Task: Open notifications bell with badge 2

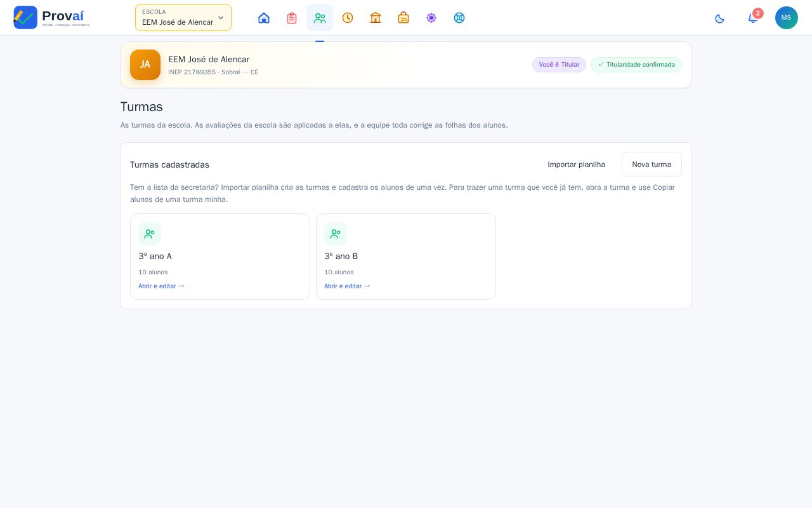Action: pos(752,18)
